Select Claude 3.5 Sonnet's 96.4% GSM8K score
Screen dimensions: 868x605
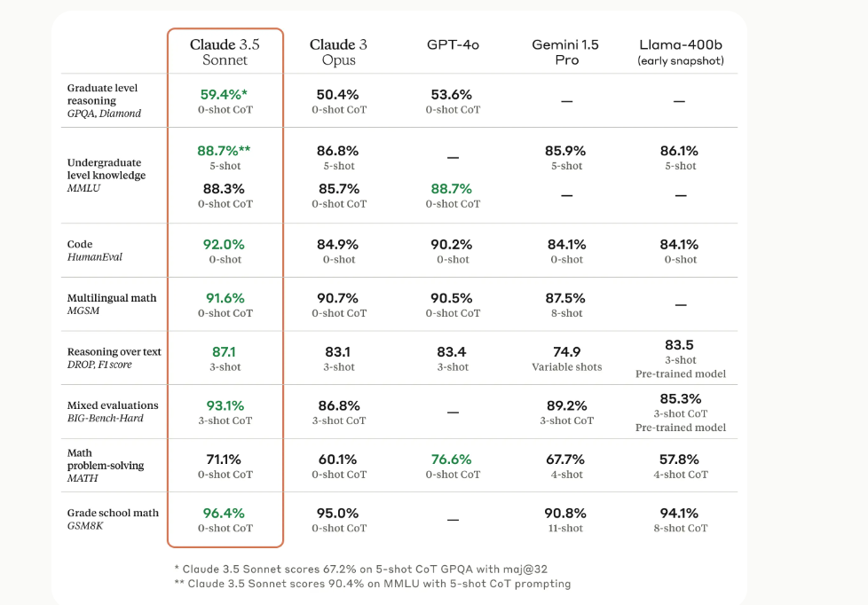click(225, 513)
